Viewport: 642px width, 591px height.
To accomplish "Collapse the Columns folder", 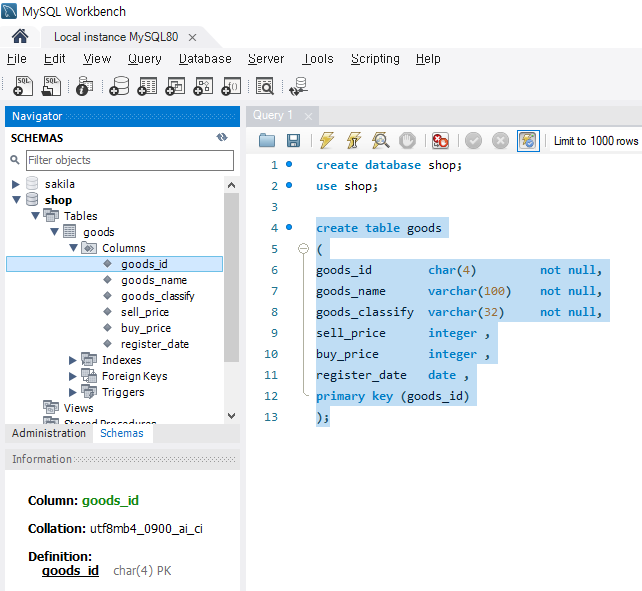I will [x=74, y=248].
